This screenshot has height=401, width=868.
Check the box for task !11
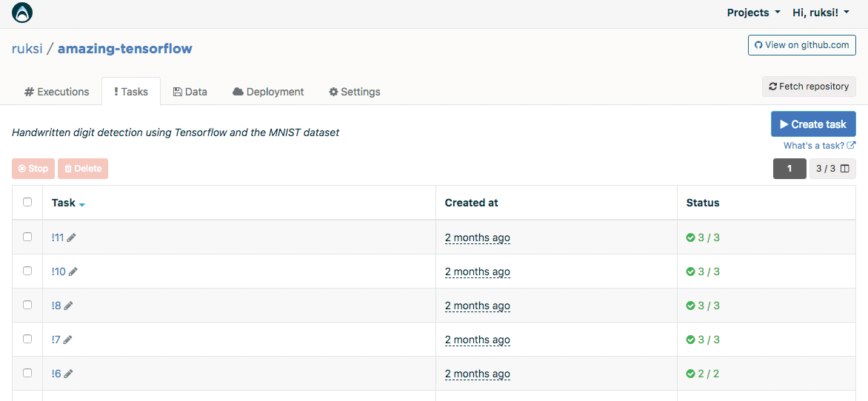(27, 237)
